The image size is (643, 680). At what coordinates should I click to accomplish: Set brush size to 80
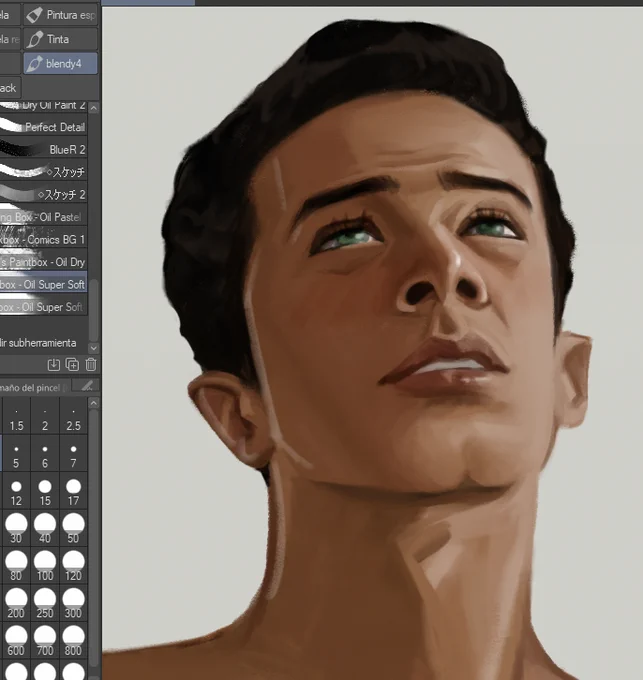(16, 566)
